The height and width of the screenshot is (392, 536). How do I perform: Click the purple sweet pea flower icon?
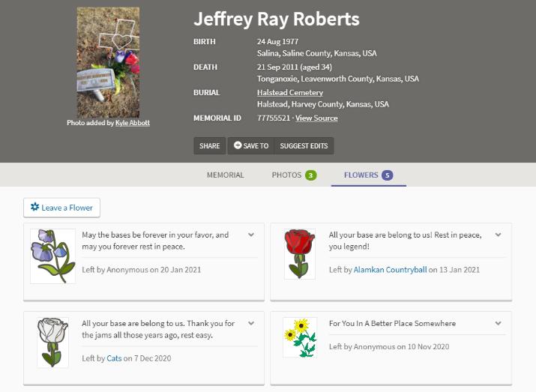pyautogui.click(x=52, y=256)
